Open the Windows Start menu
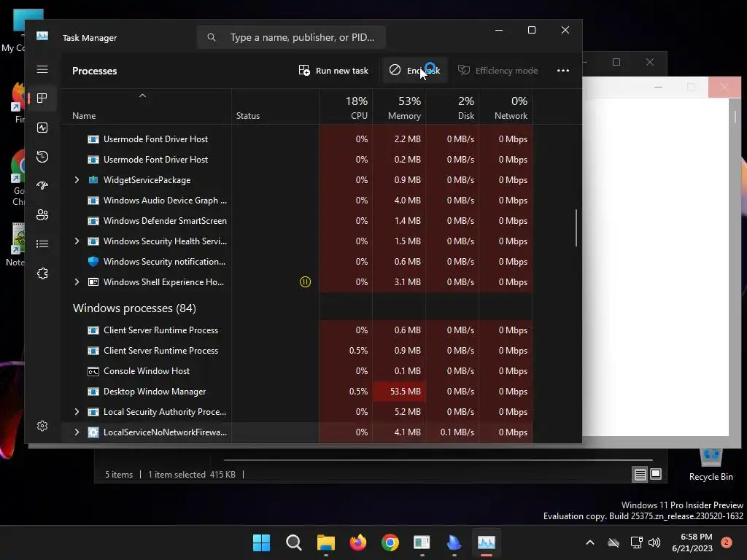The image size is (747, 560). point(262,542)
